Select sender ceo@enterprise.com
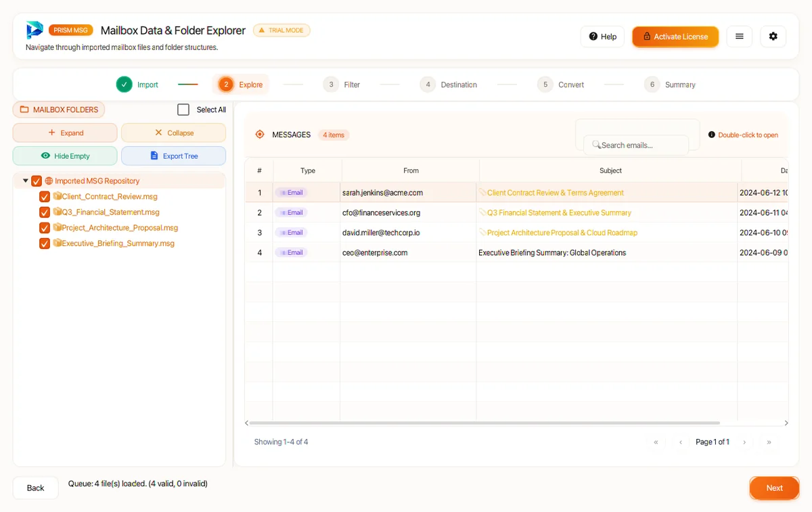 375,252
